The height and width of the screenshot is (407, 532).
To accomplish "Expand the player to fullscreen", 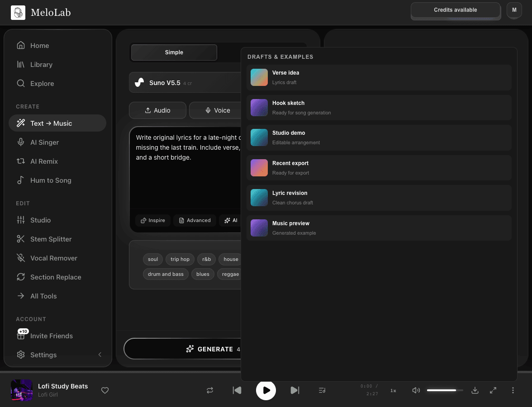I will (x=493, y=390).
